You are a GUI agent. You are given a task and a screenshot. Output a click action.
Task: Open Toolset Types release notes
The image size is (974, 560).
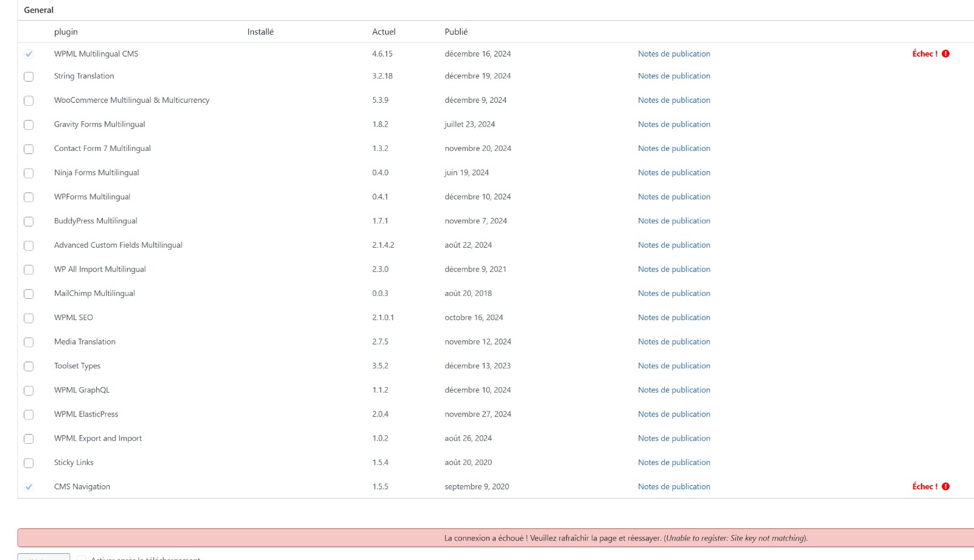coord(674,366)
